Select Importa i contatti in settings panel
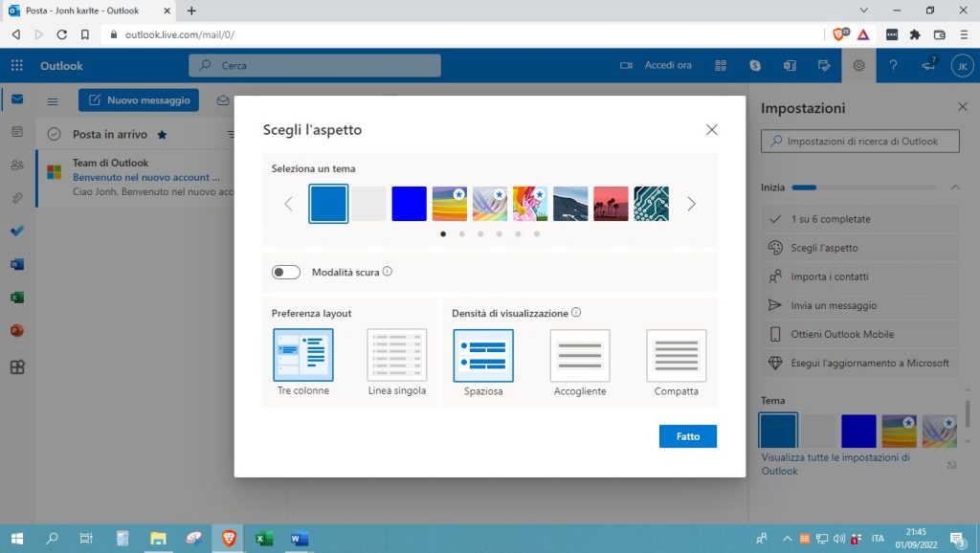 [829, 276]
